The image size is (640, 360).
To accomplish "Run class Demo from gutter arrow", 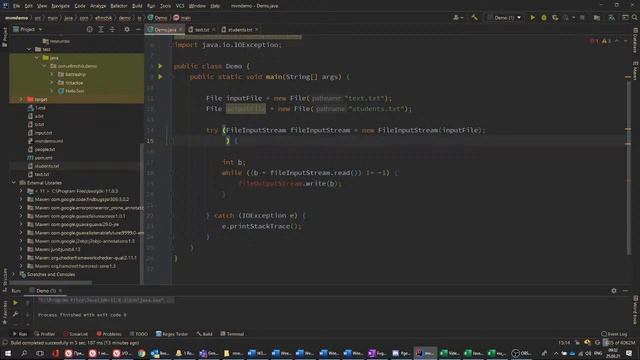I will click(x=160, y=66).
